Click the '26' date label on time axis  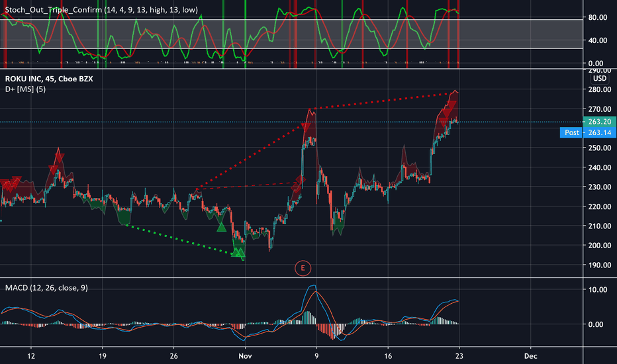(173, 356)
